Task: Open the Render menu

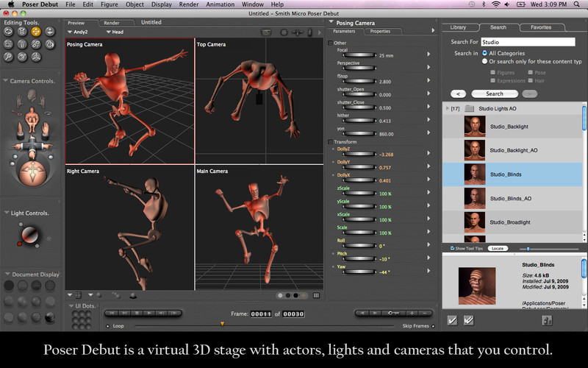Action: point(189,4)
